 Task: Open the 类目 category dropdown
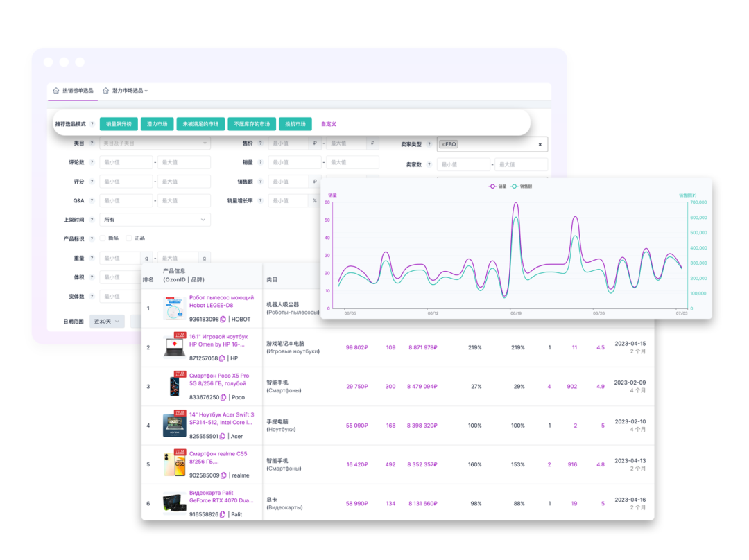(x=155, y=143)
